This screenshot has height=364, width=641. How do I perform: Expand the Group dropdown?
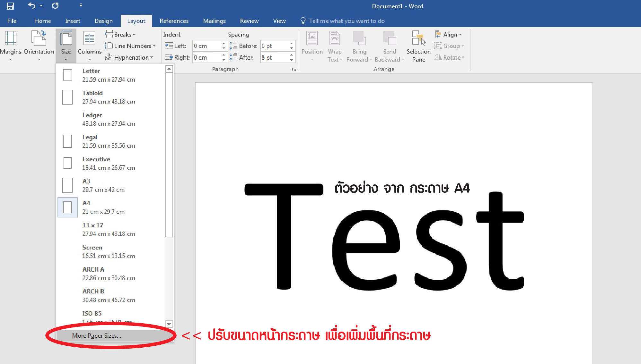click(x=449, y=46)
